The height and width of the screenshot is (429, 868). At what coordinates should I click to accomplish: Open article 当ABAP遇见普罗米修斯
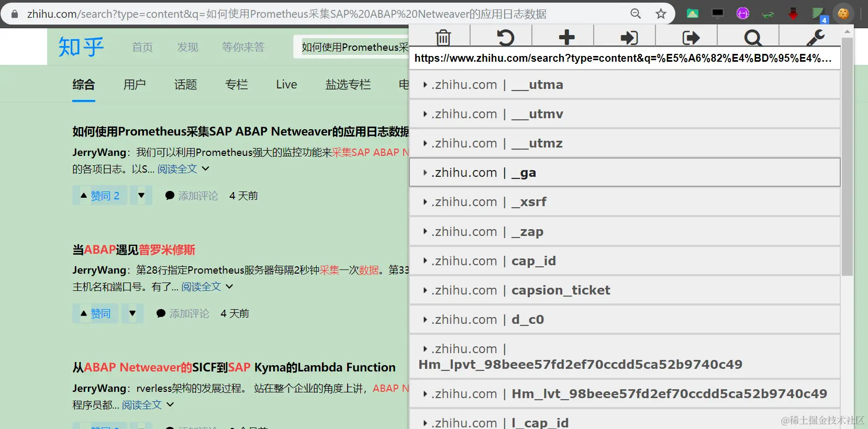(x=134, y=250)
